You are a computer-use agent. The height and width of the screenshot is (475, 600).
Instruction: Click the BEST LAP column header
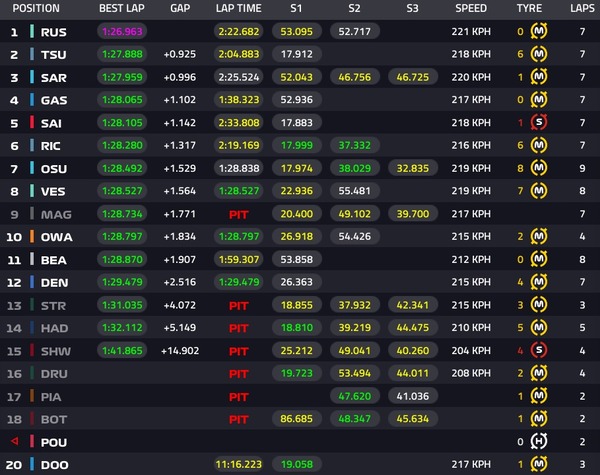click(122, 8)
